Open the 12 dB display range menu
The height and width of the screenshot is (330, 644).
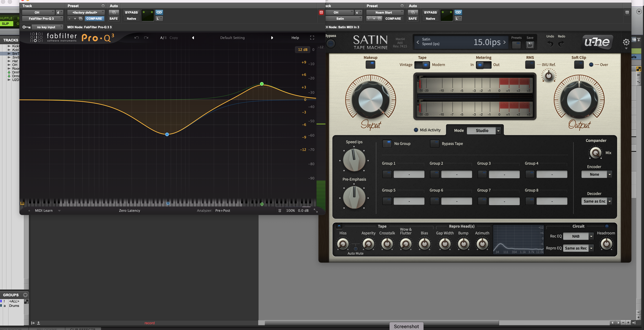coord(302,49)
